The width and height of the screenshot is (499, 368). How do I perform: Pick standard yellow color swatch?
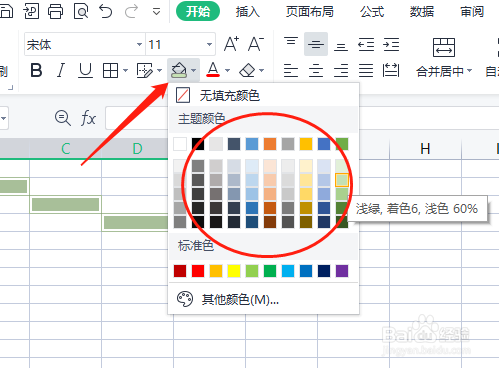coord(234,271)
